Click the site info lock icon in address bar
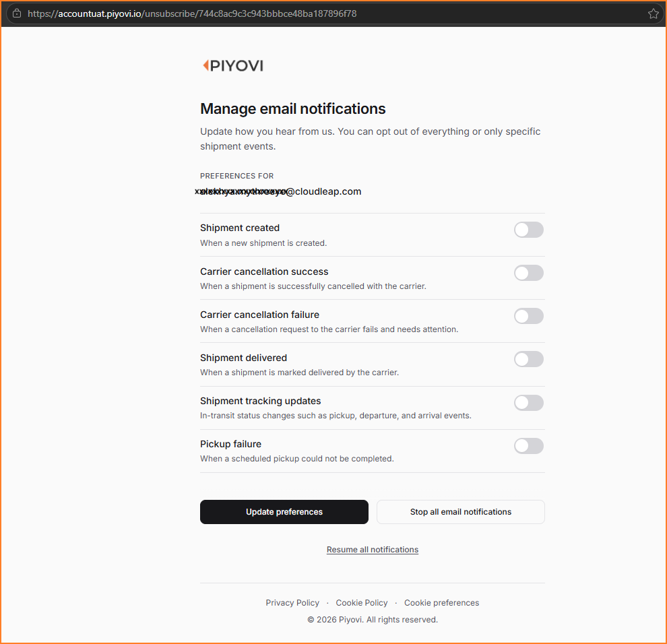667x644 pixels. (x=17, y=13)
